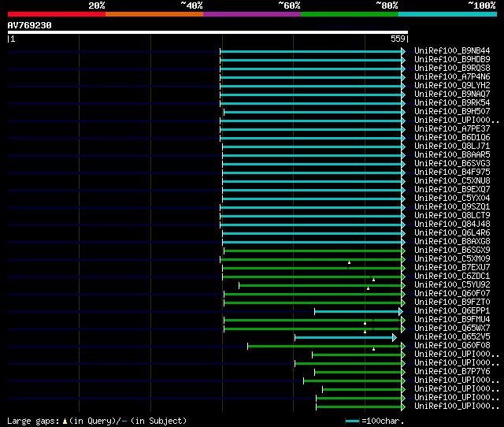Select the UniRef100_Q9SZQ1 label
Screen dimensions: 504x427
pos(452,207)
